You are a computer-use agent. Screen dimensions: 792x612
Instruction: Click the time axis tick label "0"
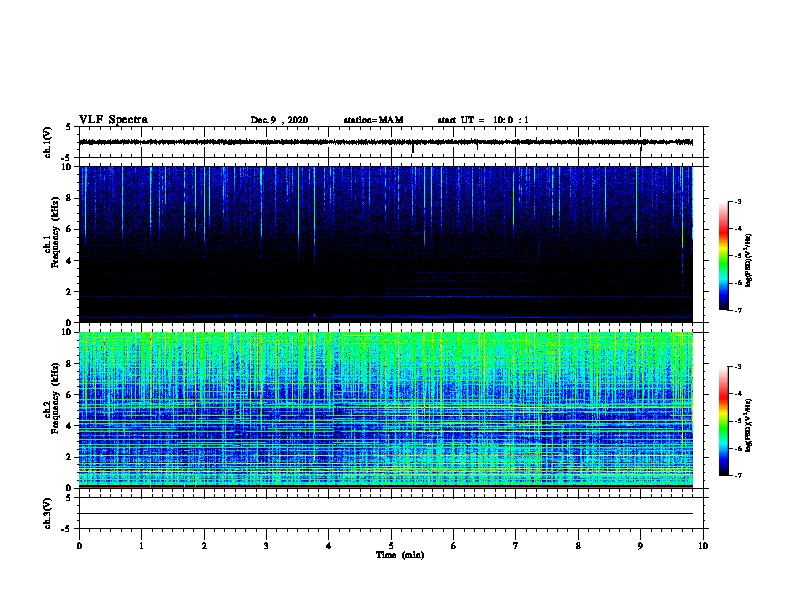coord(79,546)
